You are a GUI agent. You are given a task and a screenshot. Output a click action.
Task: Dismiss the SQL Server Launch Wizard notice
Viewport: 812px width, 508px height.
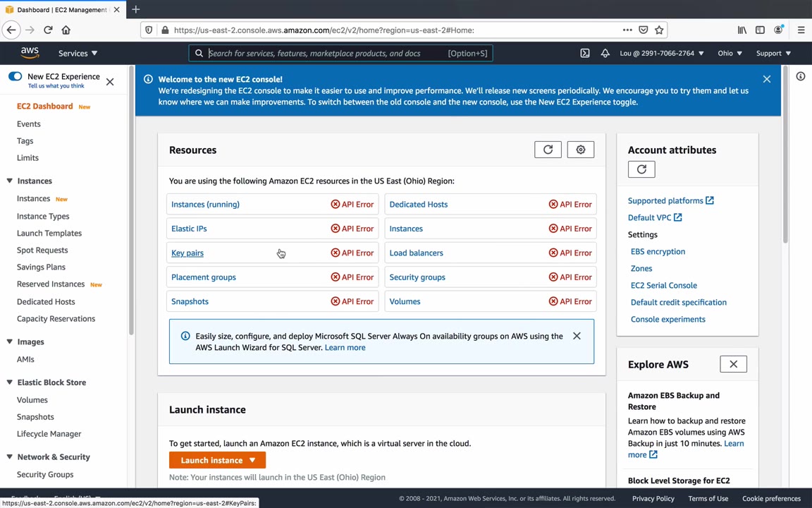point(577,336)
